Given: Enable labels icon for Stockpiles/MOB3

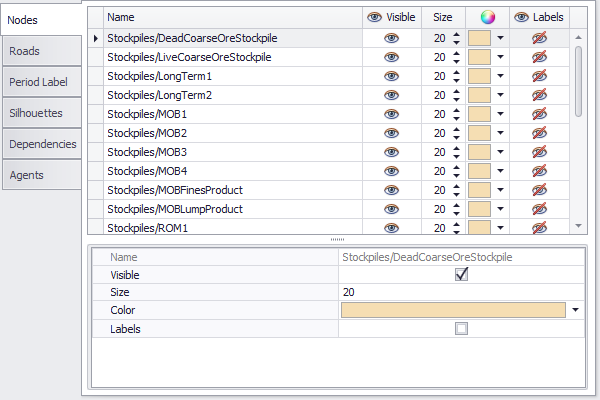Looking at the screenshot, I should (x=539, y=152).
